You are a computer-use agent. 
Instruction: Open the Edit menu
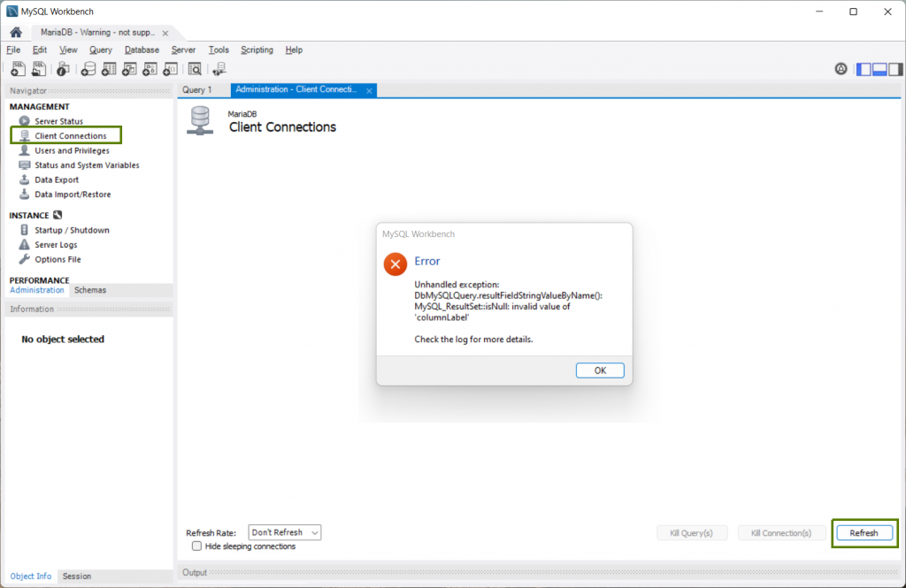[x=39, y=50]
